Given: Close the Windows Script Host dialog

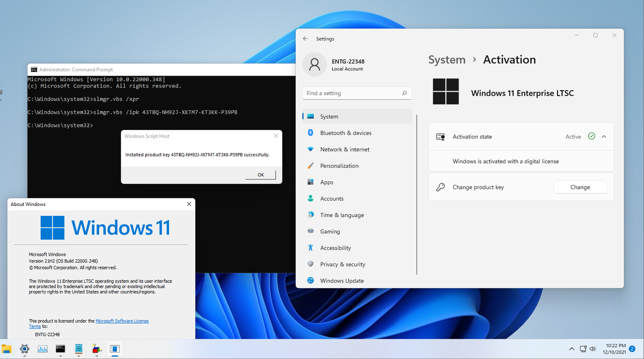Looking at the screenshot, I should (x=276, y=136).
